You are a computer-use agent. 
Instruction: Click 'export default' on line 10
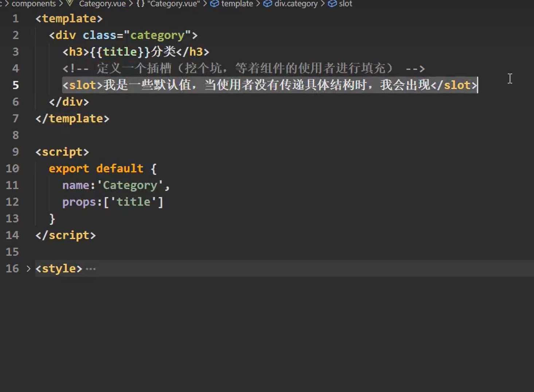96,169
